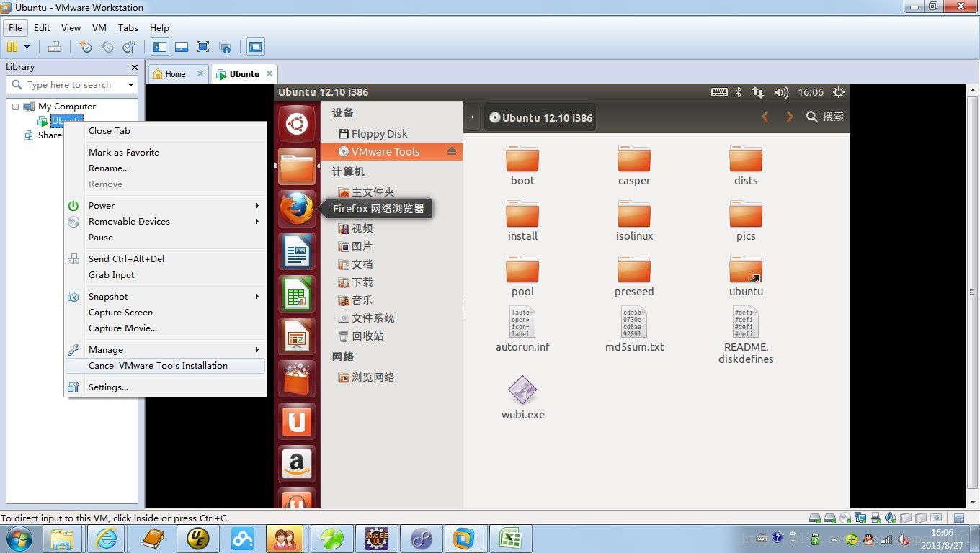Open the Library search dropdown arrow

[130, 85]
